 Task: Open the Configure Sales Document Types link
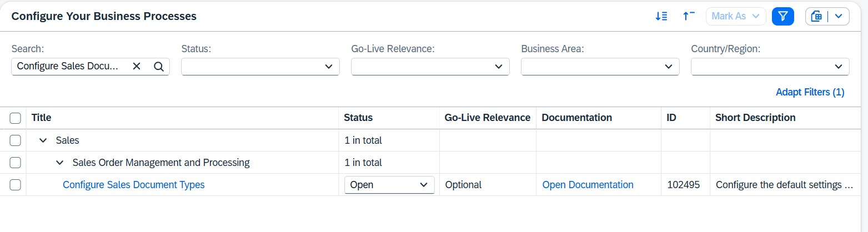point(134,185)
